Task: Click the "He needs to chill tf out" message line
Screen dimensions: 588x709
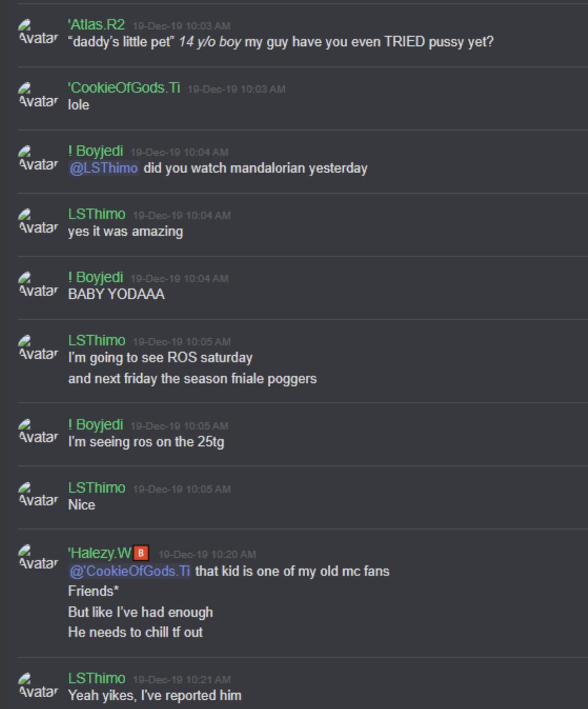Action: (135, 632)
